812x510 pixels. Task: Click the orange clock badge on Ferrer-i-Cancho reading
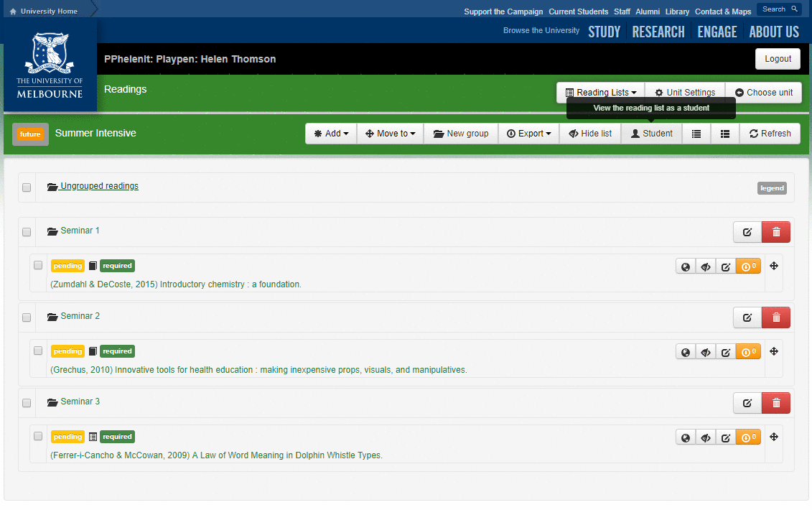[748, 437]
